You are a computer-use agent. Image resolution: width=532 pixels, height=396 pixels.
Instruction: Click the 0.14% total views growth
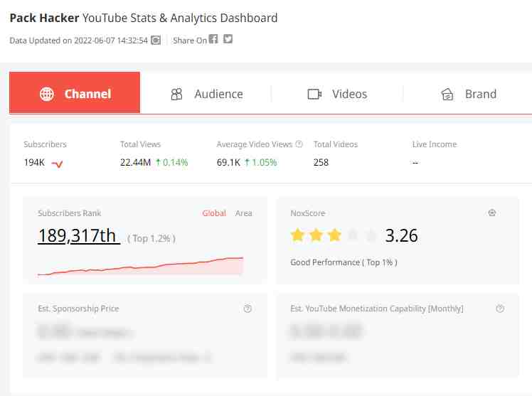click(171, 162)
